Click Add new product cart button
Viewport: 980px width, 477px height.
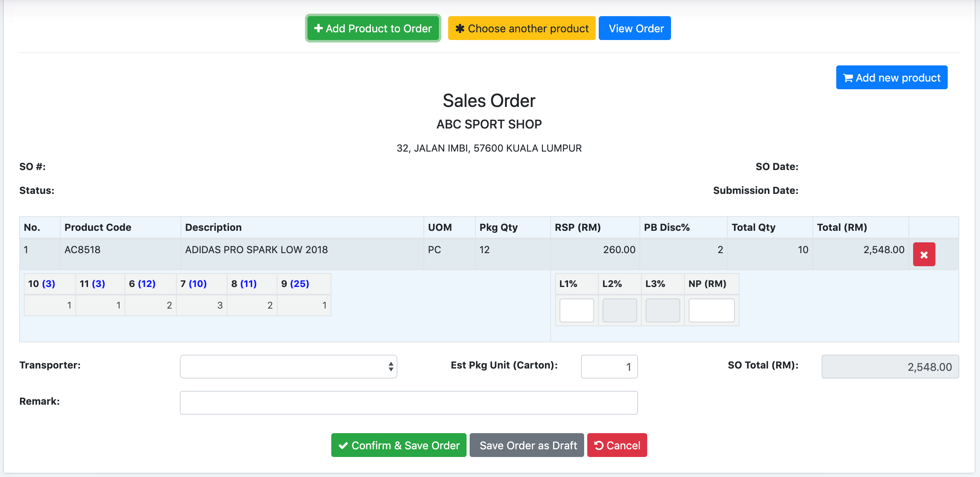(891, 78)
